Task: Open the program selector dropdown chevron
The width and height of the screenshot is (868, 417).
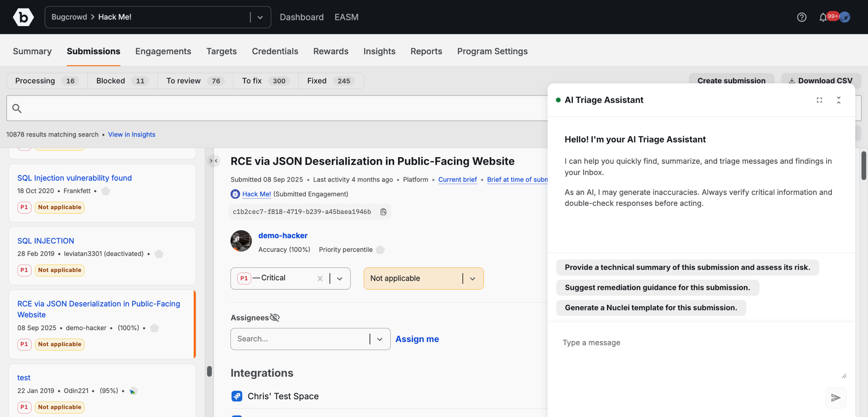Action: tap(260, 17)
